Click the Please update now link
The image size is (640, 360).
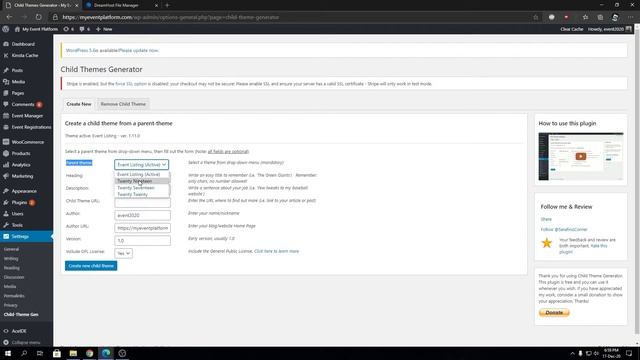tap(138, 51)
